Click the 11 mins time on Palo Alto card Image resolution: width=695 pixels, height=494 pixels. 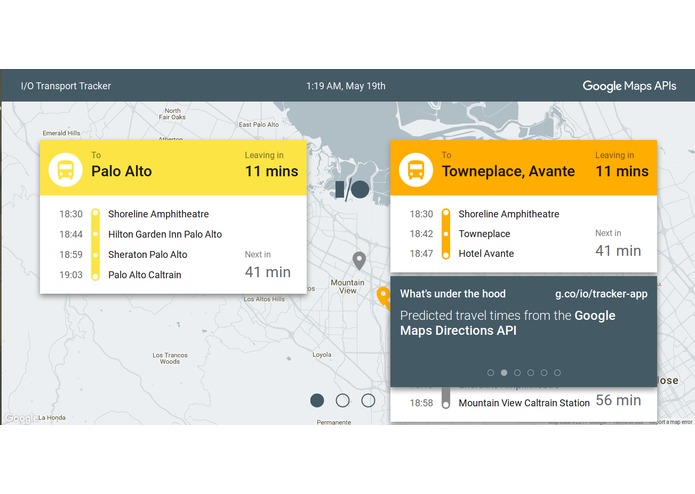pyautogui.click(x=272, y=171)
